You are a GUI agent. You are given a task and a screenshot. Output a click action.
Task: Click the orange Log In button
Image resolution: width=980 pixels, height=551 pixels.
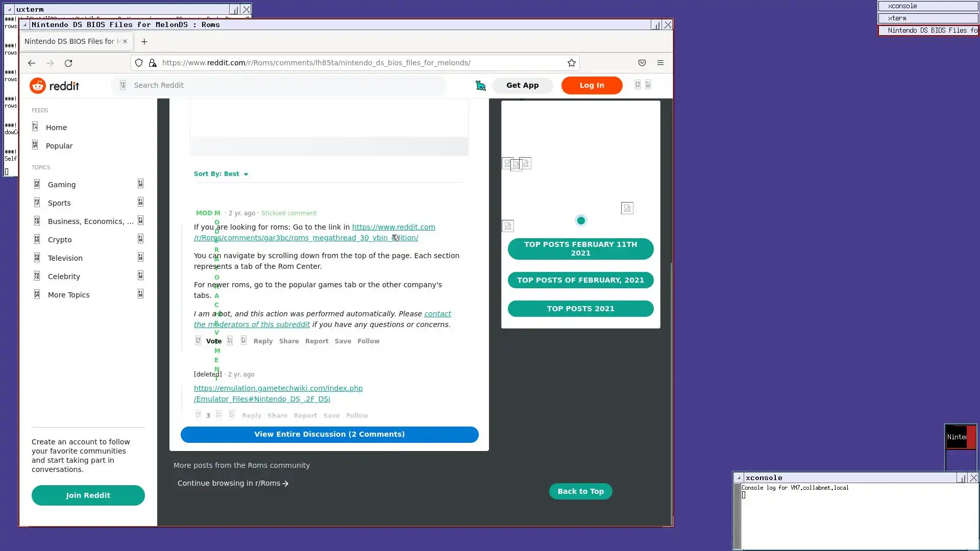click(592, 85)
